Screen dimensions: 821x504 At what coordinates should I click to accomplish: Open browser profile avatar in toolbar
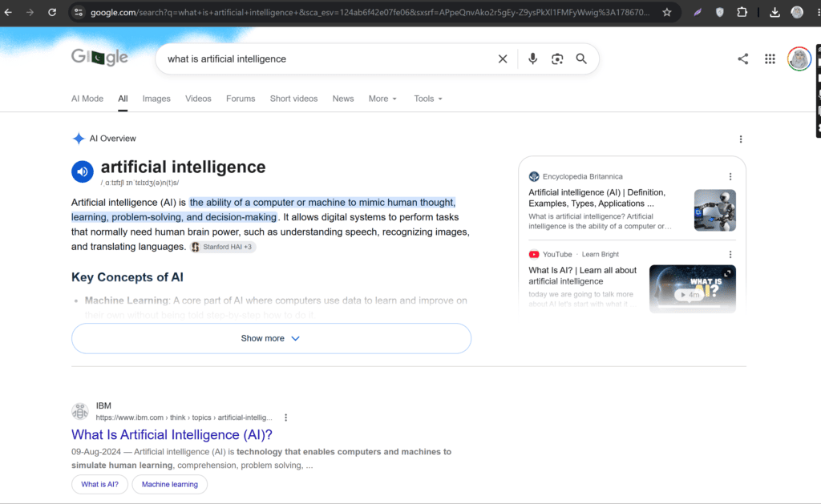[797, 12]
